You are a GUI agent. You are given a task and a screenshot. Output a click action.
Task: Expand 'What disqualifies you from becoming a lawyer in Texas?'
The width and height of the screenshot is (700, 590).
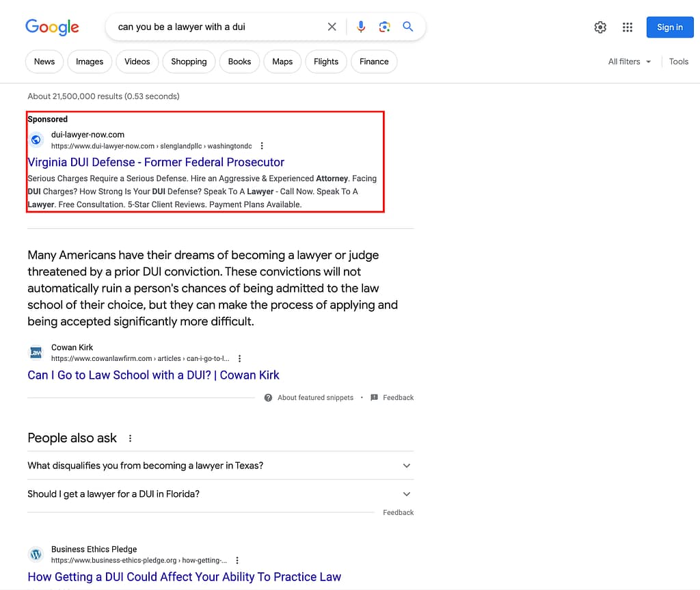tap(221, 466)
